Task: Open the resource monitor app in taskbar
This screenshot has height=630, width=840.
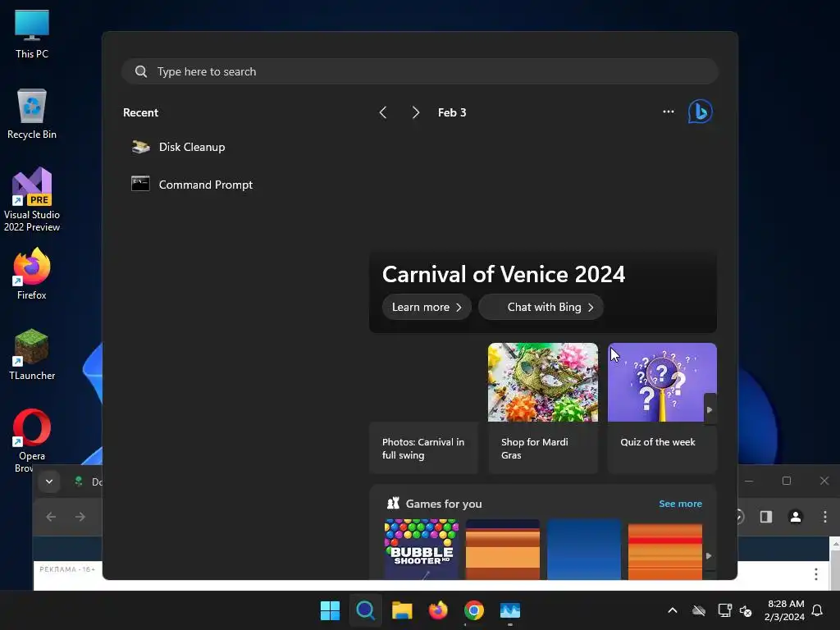Action: pyautogui.click(x=510, y=610)
